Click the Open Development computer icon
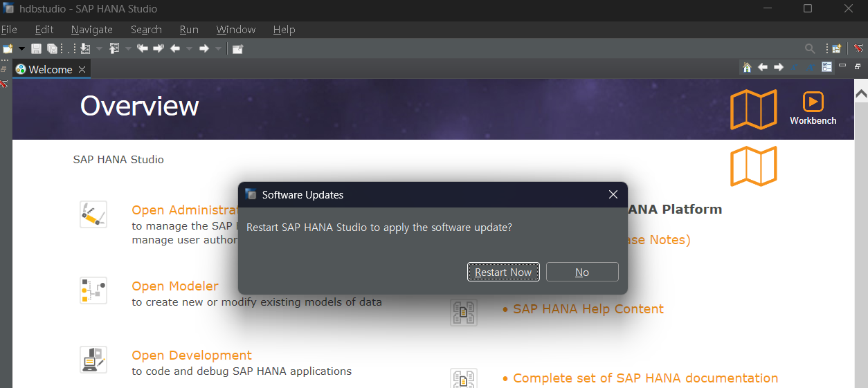 pyautogui.click(x=93, y=360)
